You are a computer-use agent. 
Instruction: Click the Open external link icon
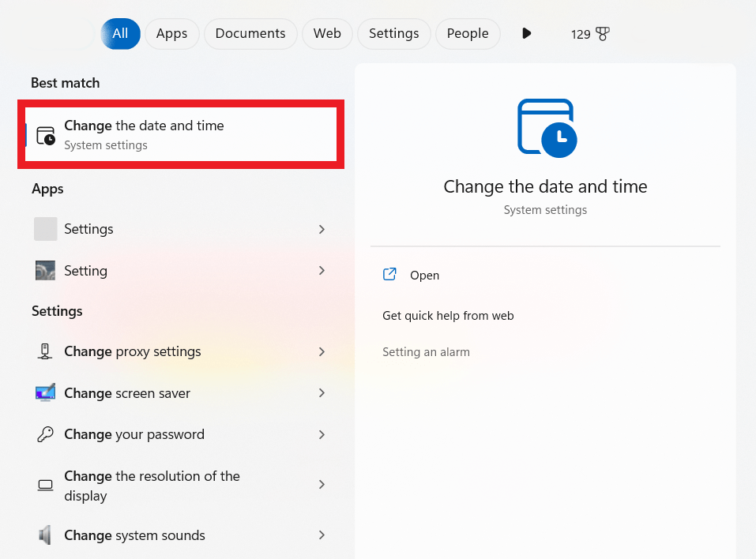(x=389, y=274)
